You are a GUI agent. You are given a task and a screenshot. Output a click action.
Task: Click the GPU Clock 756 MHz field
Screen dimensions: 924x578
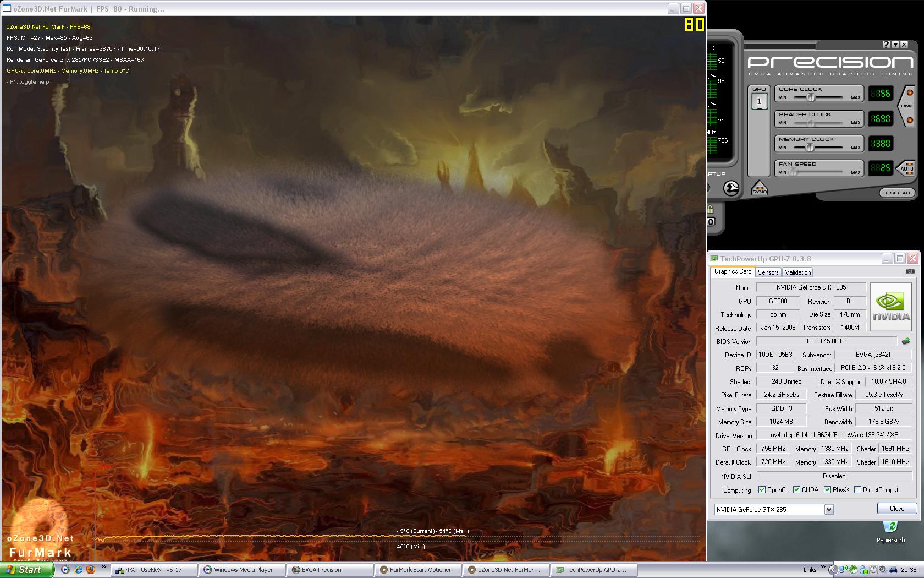773,449
